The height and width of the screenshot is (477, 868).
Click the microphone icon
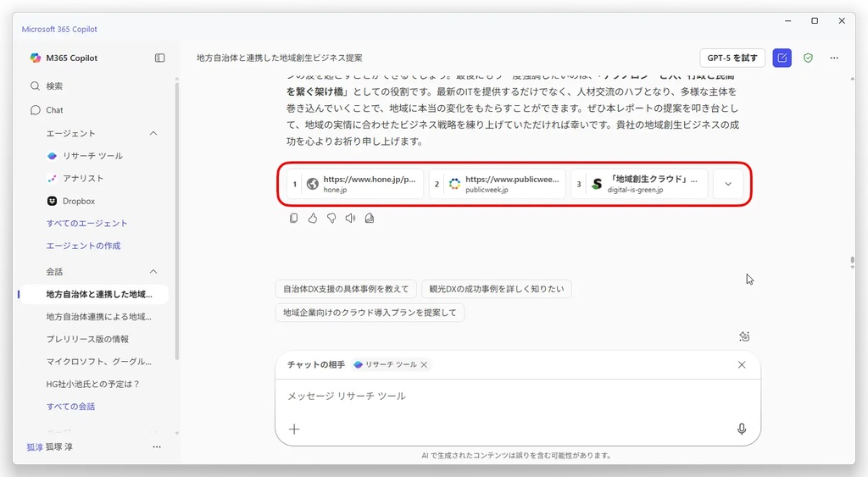click(x=742, y=430)
